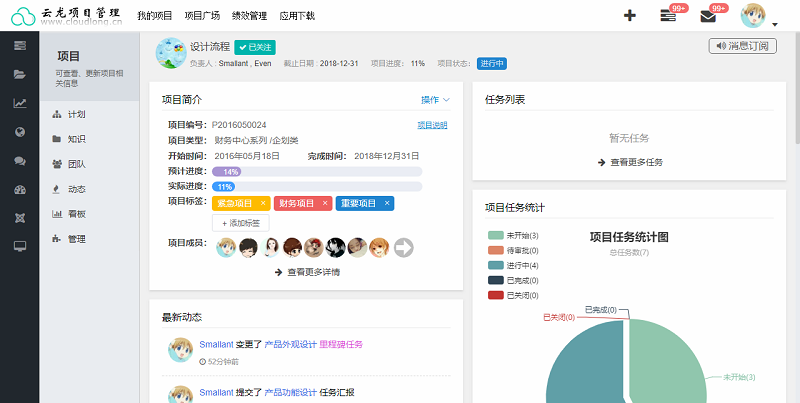Open 绩效管理 menu
Screen dimensions: 800x403
point(249,16)
